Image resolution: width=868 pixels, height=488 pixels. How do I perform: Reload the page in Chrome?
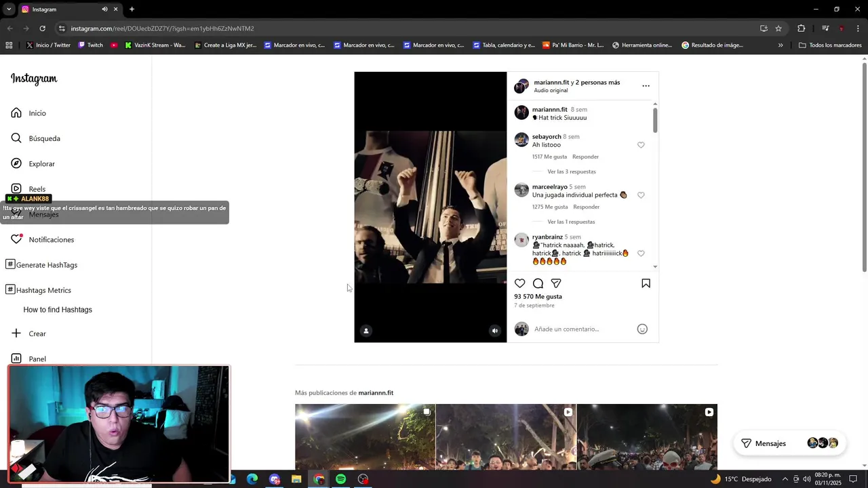tap(42, 28)
